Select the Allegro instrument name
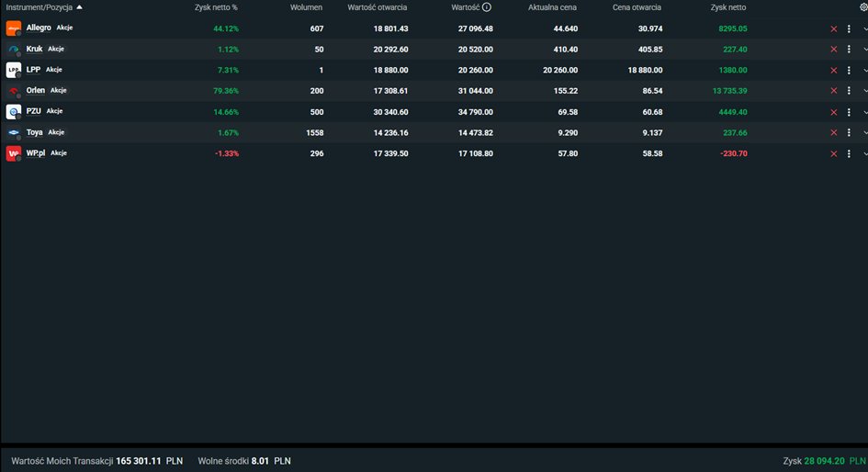 [39, 28]
